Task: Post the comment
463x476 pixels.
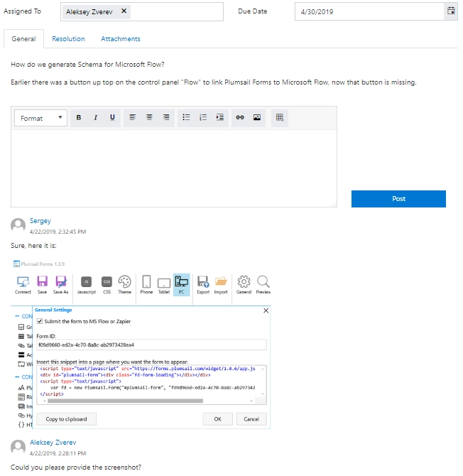Action: tap(398, 199)
